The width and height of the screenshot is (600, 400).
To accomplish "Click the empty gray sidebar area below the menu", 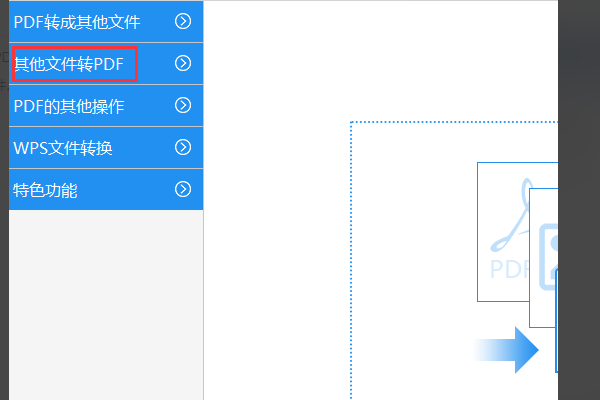I will pos(106,305).
